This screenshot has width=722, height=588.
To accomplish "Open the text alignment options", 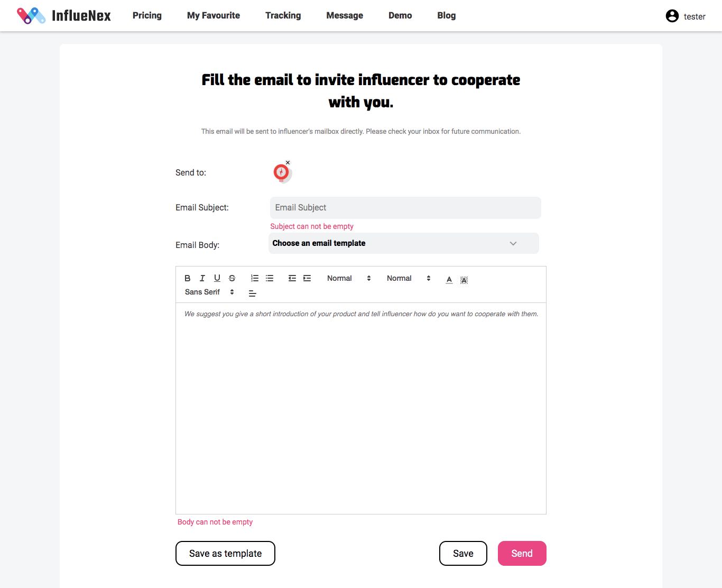I will pos(253,293).
